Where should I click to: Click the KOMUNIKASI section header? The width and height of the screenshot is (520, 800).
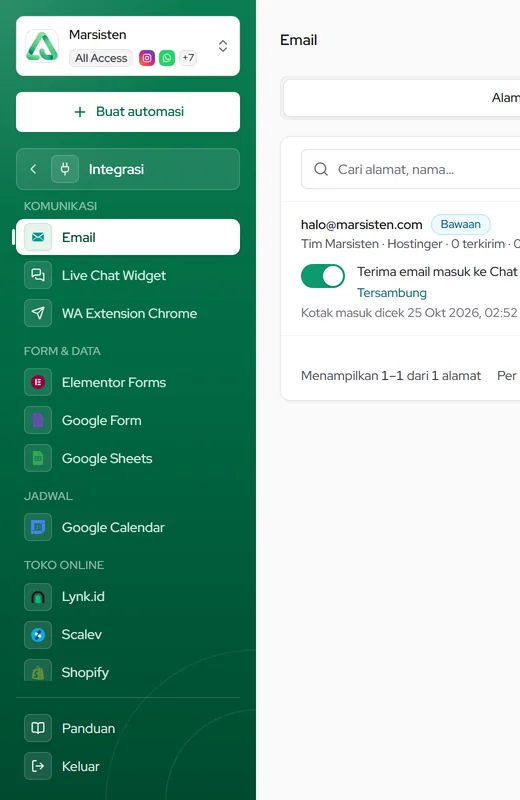pyautogui.click(x=60, y=206)
